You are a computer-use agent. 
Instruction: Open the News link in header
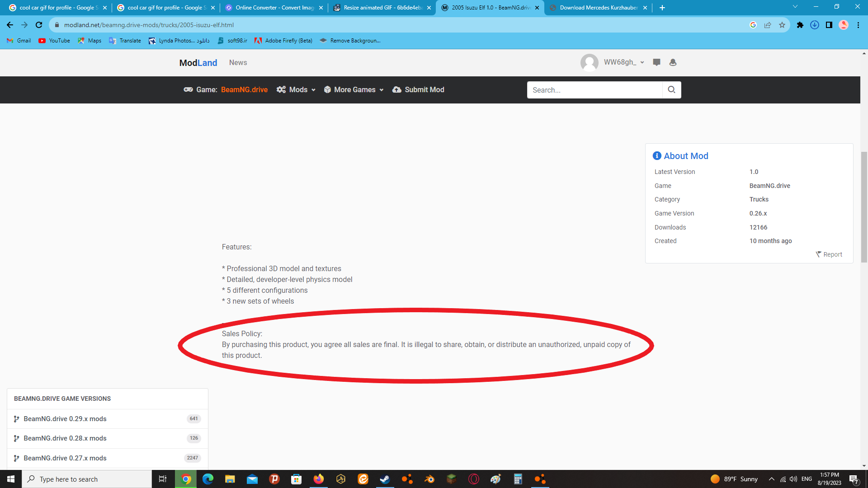238,63
